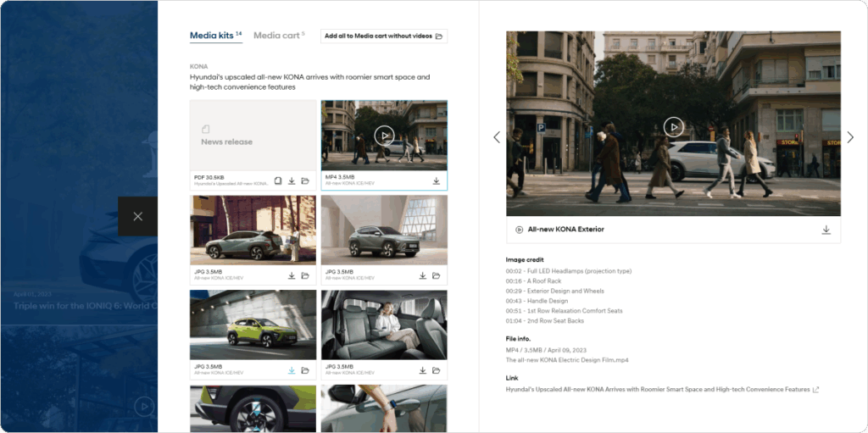Switch to the Media kits tab
The image size is (868, 433).
tap(216, 36)
